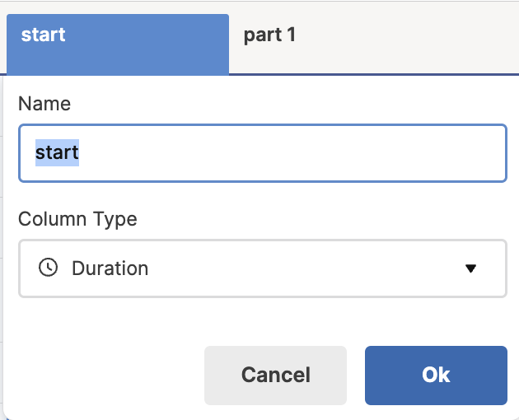Confirm with the Ok button
The image size is (519, 420).
[x=435, y=375]
